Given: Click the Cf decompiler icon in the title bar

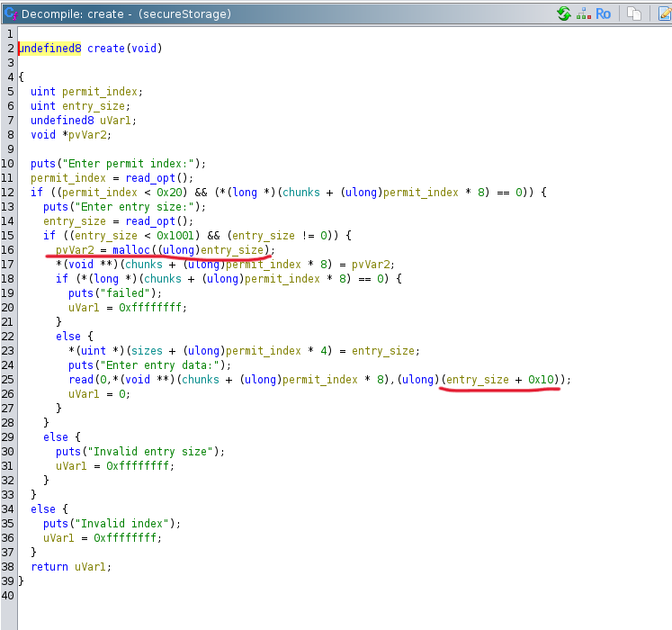Looking at the screenshot, I should tap(11, 13).
